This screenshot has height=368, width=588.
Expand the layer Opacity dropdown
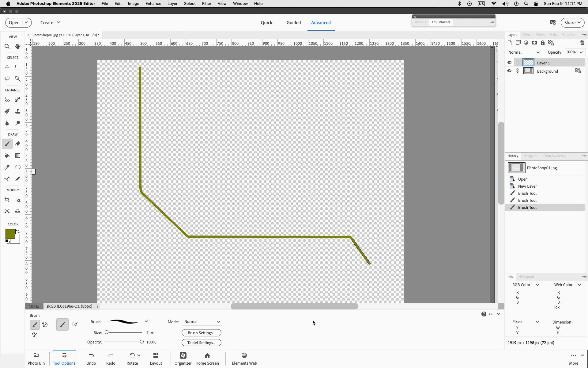click(581, 52)
